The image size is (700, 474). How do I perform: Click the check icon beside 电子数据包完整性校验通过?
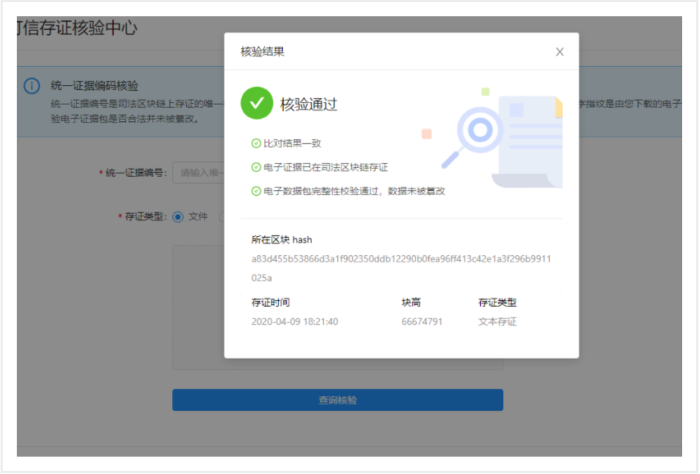(256, 190)
